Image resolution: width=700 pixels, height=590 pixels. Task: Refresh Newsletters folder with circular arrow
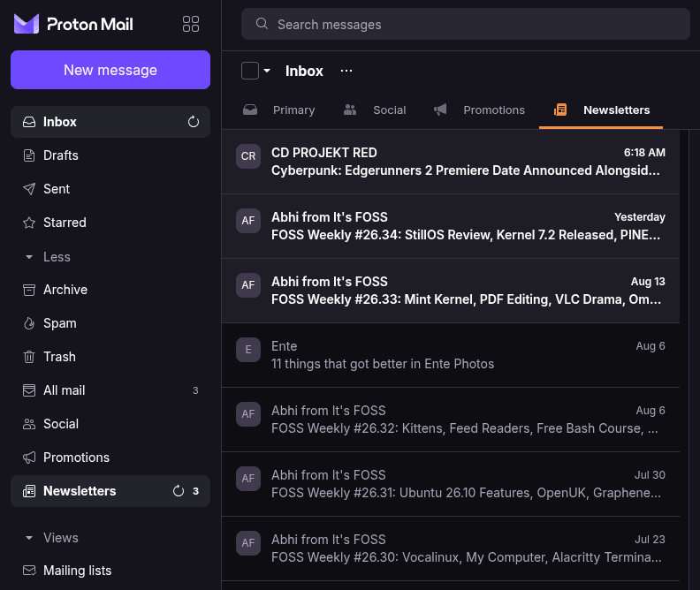point(179,491)
